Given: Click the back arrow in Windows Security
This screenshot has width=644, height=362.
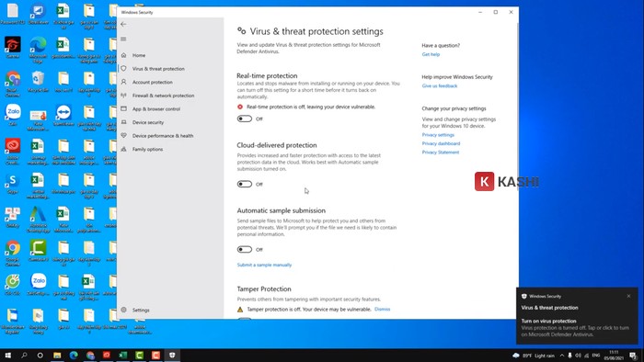Looking at the screenshot, I should coord(123,25).
